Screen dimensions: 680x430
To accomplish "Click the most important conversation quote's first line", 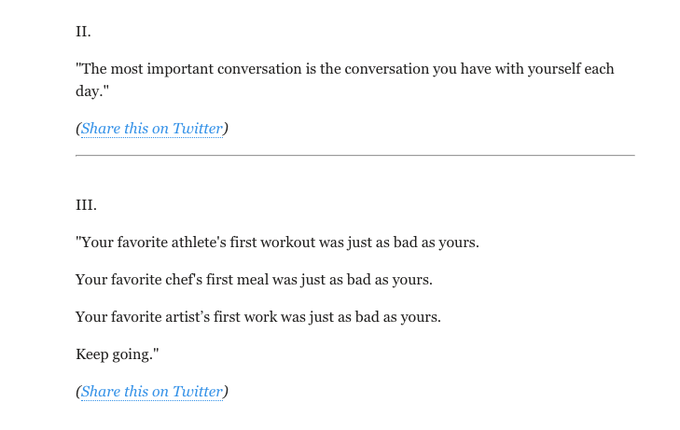I will tap(345, 69).
